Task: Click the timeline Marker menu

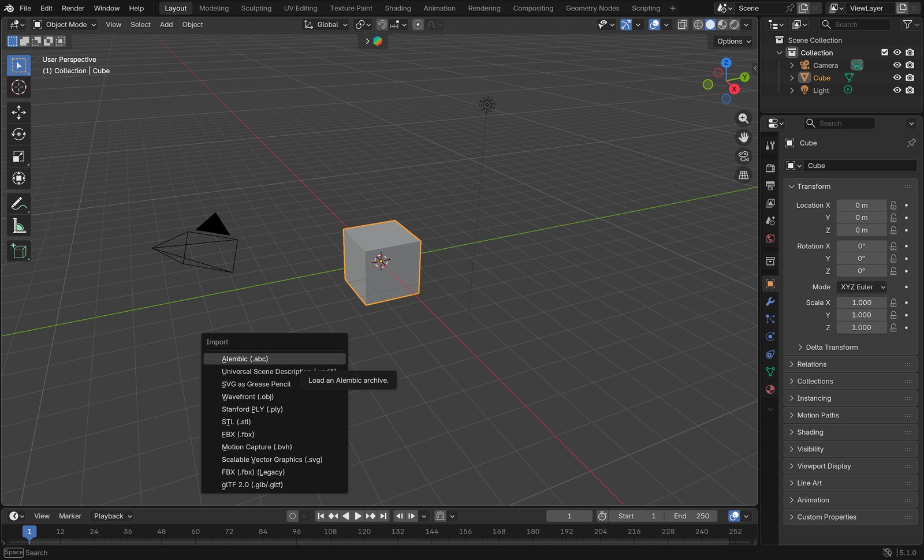Action: pyautogui.click(x=70, y=516)
